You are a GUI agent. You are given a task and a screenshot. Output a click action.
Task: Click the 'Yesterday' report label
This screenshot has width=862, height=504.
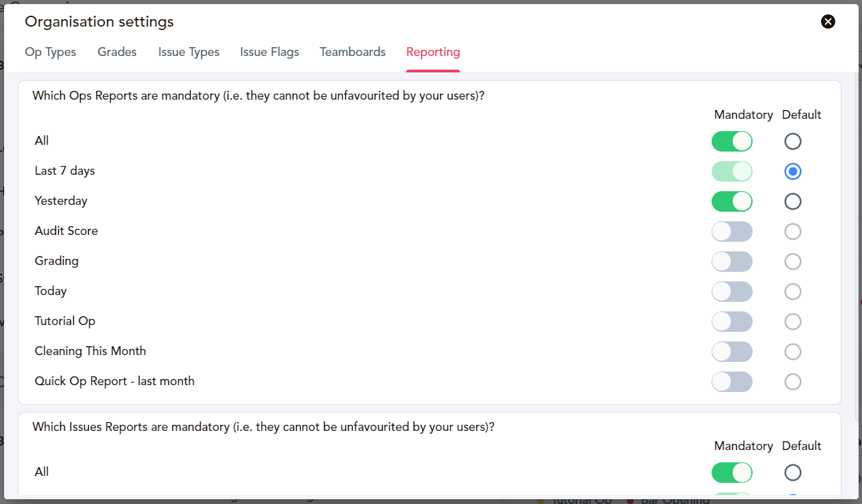61,201
